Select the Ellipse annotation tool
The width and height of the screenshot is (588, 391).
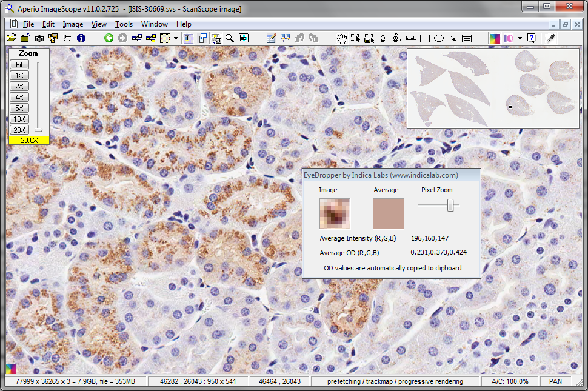click(x=439, y=38)
